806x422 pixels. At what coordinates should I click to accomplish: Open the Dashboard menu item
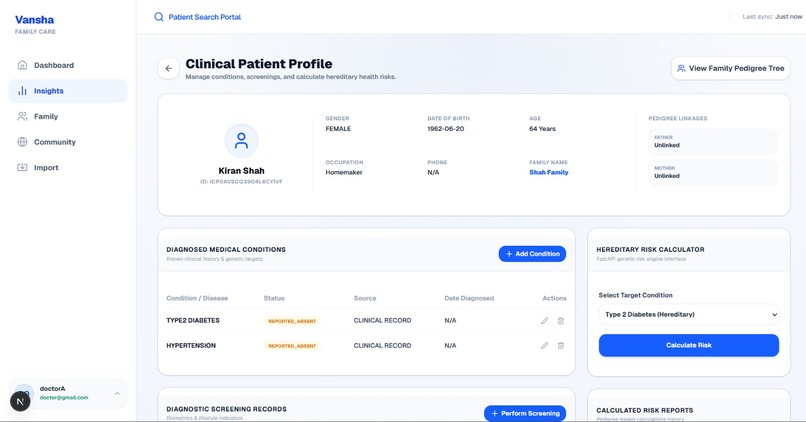[68, 65]
